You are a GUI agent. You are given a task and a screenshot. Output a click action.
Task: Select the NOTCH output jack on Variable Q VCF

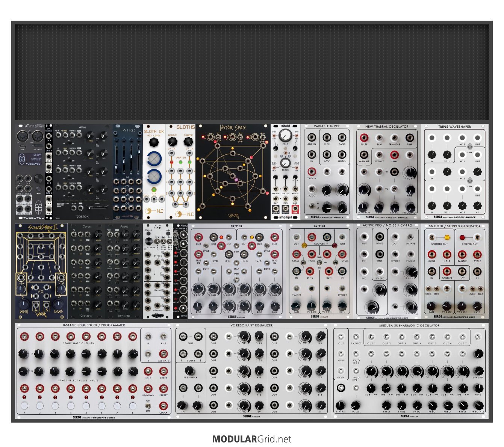tap(342, 154)
